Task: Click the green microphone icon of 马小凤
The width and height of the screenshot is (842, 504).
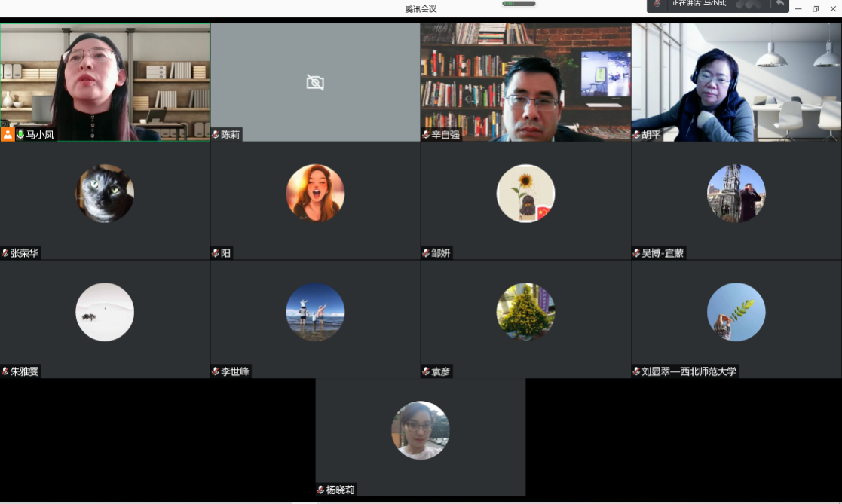Action: coord(20,135)
